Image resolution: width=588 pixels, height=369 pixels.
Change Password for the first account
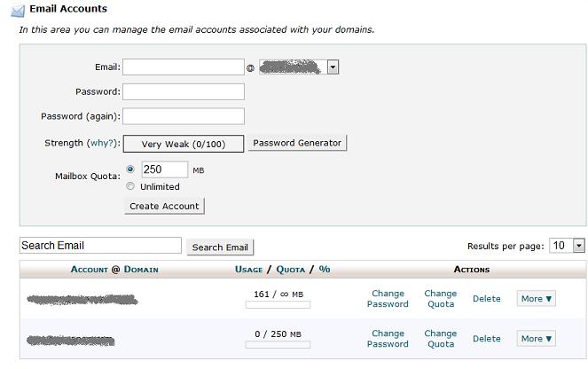(388, 299)
